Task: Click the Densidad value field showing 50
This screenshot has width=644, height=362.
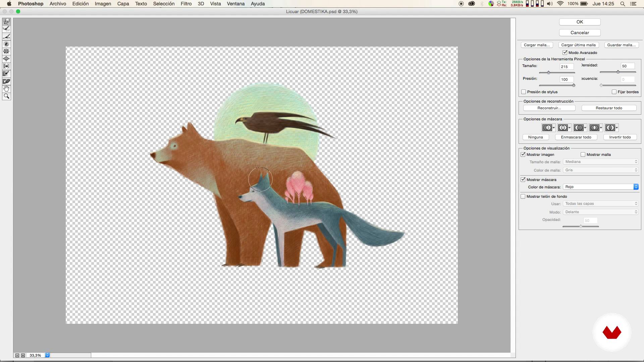Action: (628, 66)
